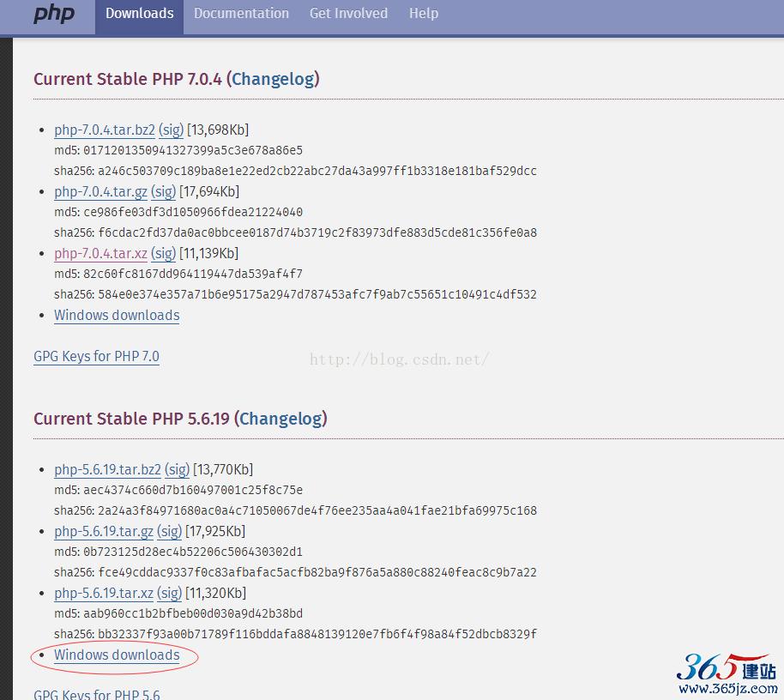Open sig link for php-7.0.4.tar.xz

pyautogui.click(x=164, y=254)
